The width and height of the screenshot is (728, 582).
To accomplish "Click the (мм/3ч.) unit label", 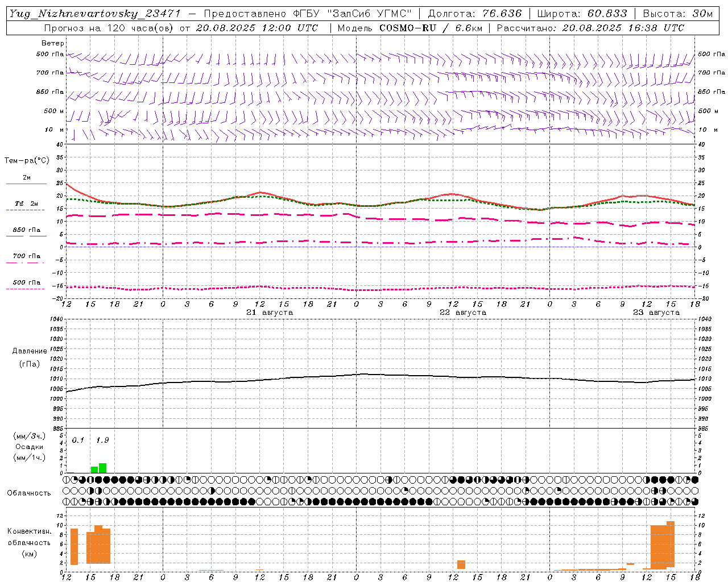I will coord(30,436).
